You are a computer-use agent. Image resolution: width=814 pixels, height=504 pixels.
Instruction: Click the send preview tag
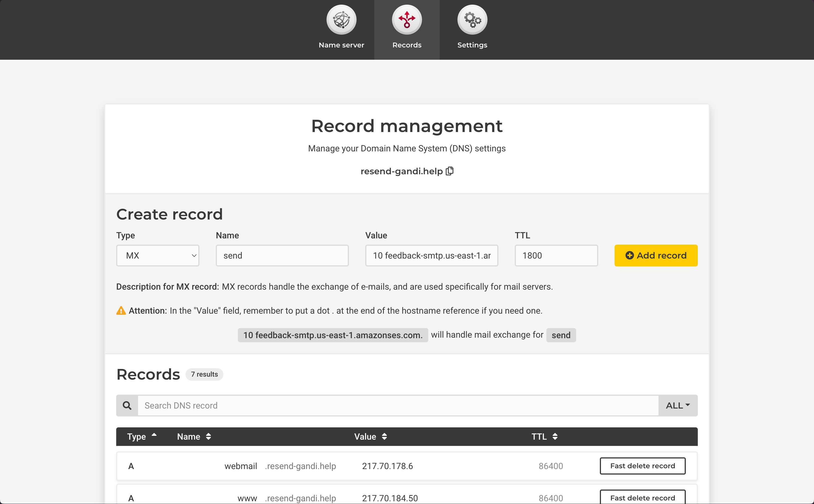click(561, 335)
